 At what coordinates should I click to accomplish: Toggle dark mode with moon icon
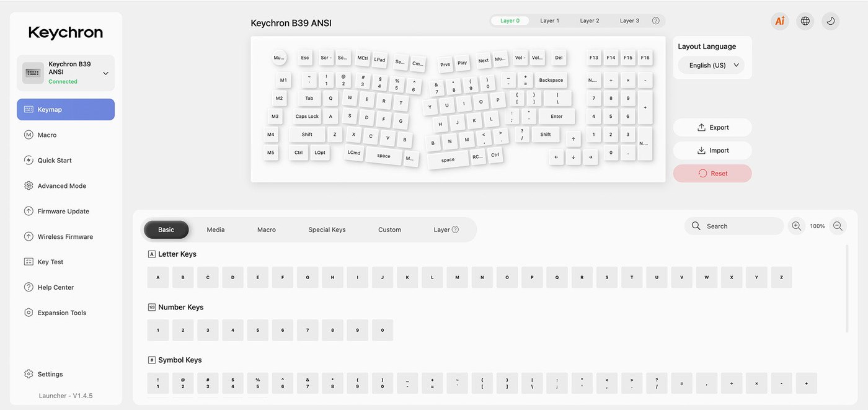pos(831,21)
